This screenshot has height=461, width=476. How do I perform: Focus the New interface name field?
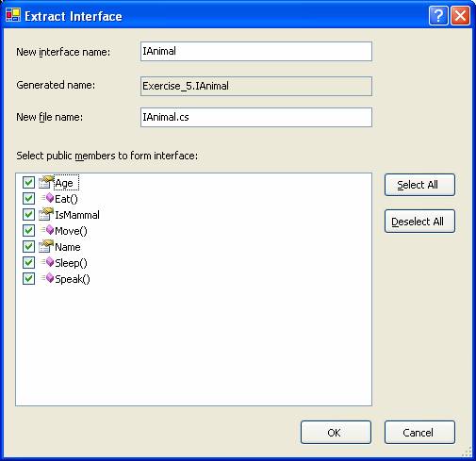click(x=256, y=51)
